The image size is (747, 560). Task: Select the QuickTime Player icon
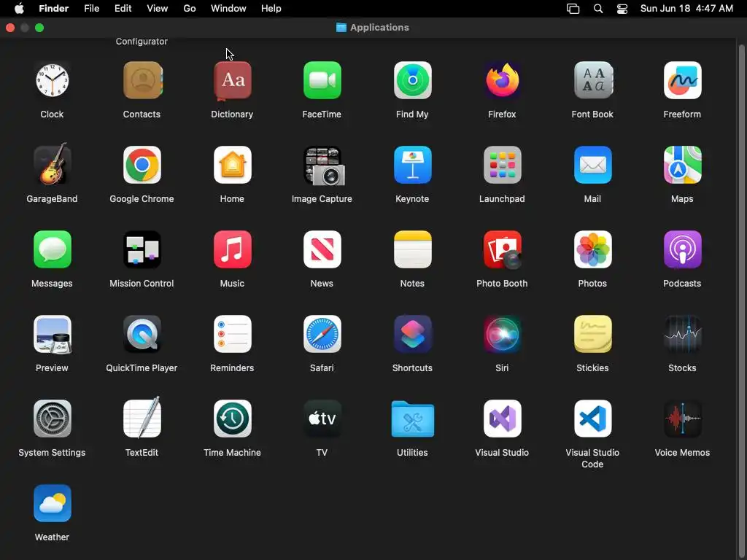(x=142, y=334)
